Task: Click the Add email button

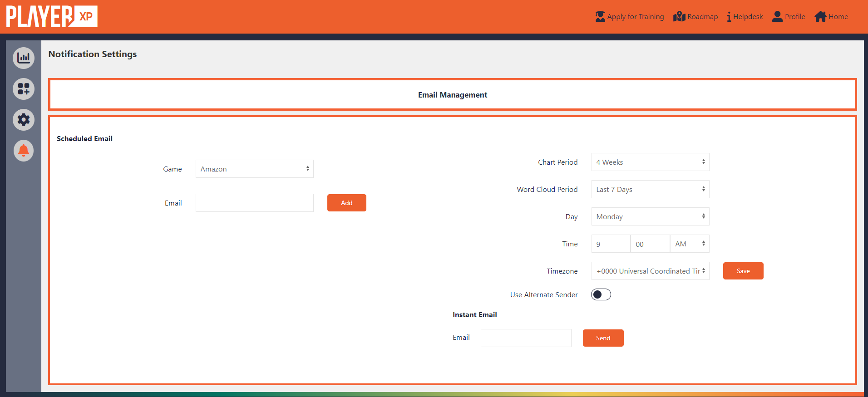Action: point(347,203)
